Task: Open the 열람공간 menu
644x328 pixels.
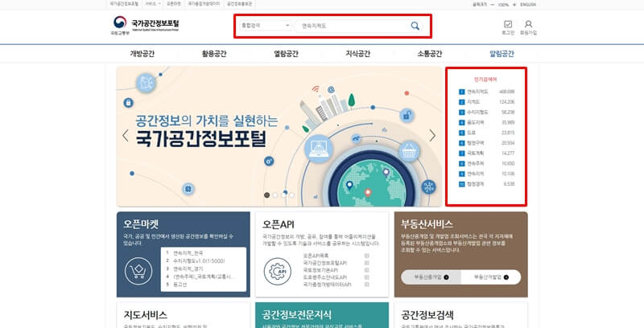Action: 286,54
